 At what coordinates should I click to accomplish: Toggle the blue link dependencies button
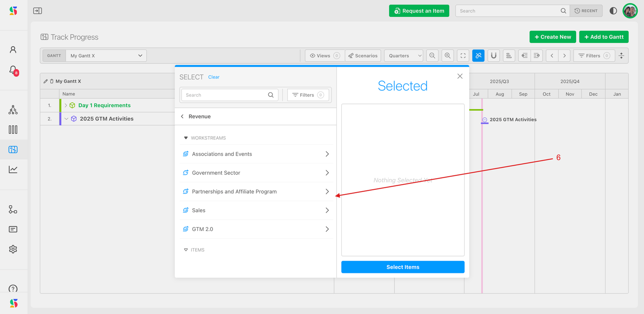pyautogui.click(x=478, y=56)
